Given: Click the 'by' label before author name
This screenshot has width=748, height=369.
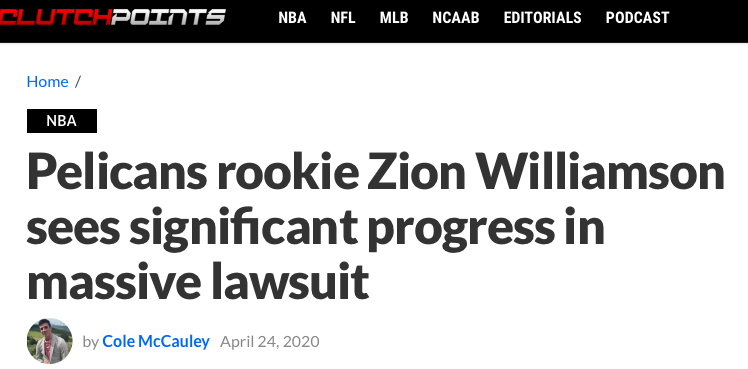Looking at the screenshot, I should tap(90, 342).
